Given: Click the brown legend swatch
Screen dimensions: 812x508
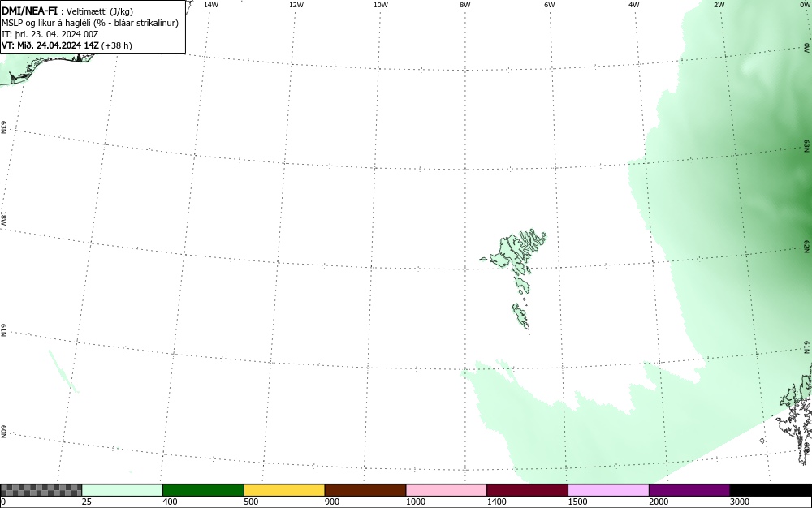Looking at the screenshot, I should tap(365, 490).
